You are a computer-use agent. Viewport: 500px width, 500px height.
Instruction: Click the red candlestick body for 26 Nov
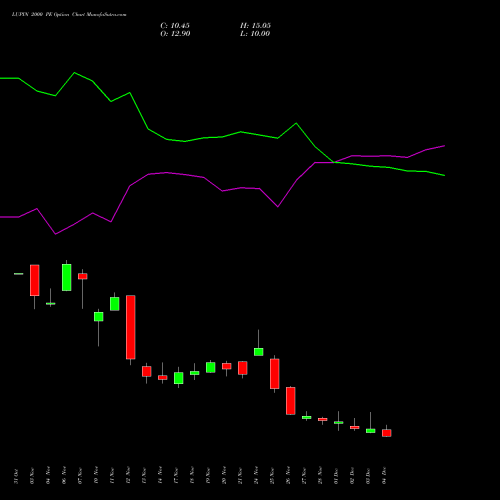coord(291,401)
